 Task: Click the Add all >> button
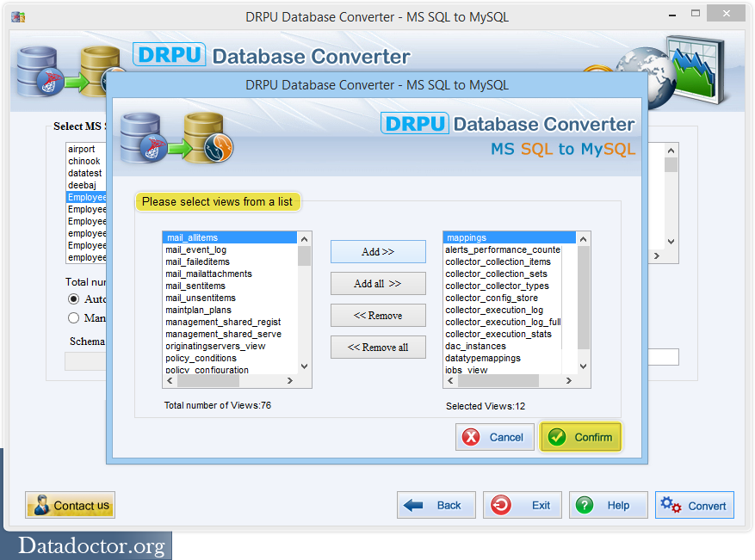click(378, 283)
